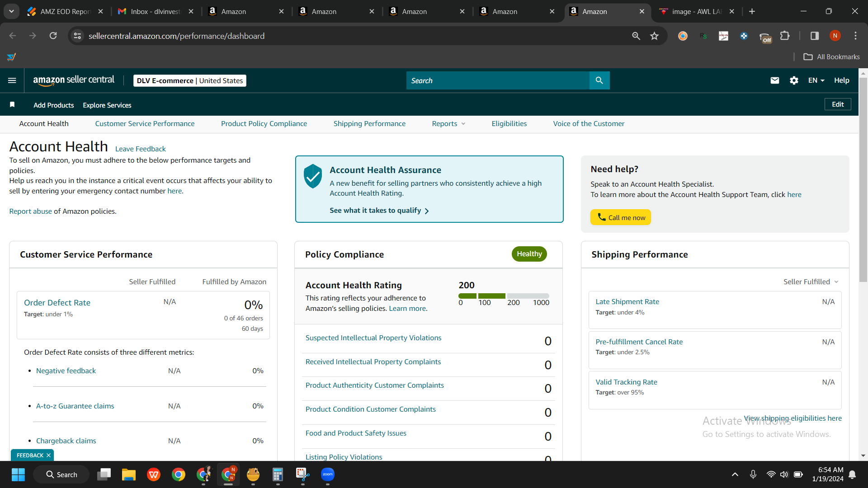
Task: Open the Voice of the Customer tab
Action: [x=589, y=124]
